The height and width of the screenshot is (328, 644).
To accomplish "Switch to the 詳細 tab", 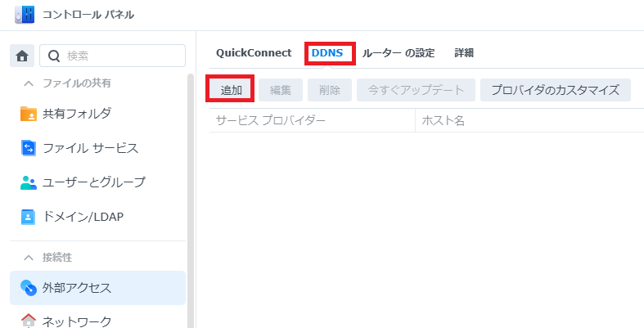I will tap(464, 53).
